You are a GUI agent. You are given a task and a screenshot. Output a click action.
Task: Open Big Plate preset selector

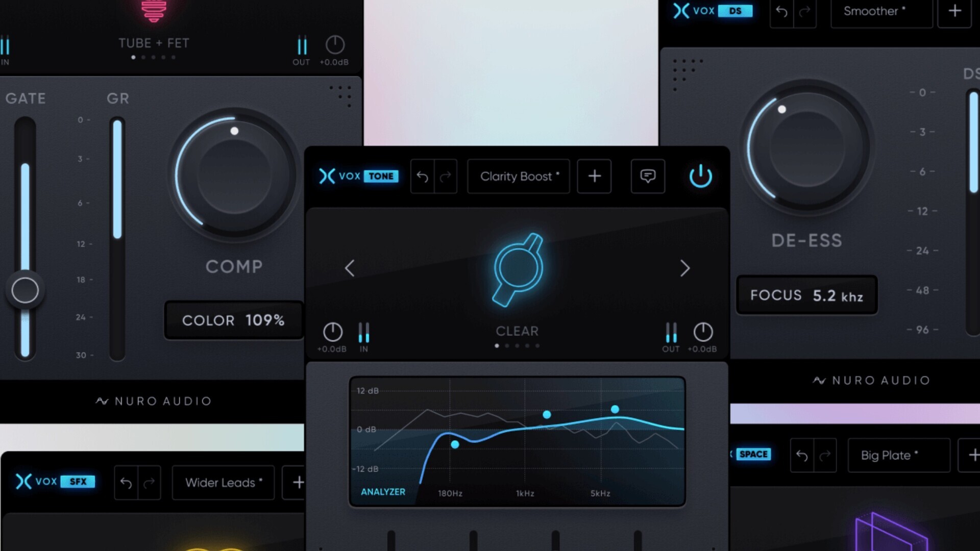click(899, 456)
